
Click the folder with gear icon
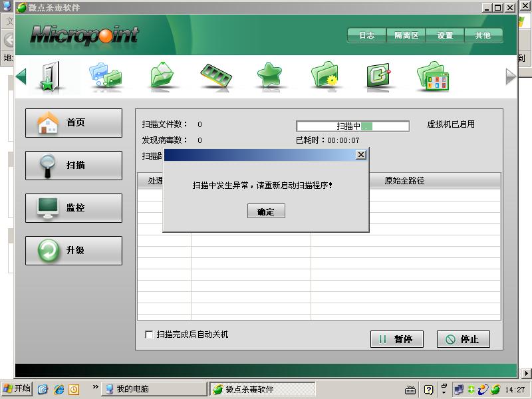coord(325,76)
